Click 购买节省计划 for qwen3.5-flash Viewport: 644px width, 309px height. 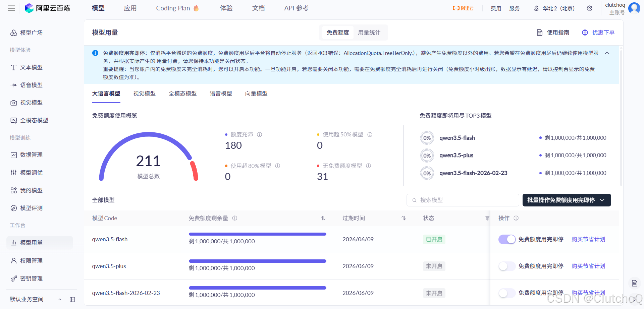click(x=588, y=239)
